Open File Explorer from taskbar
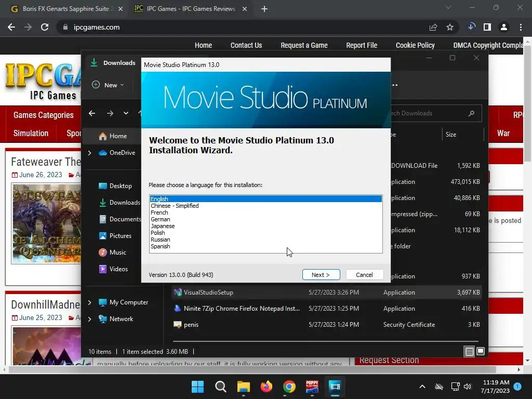This screenshot has height=399, width=532. 243,387
